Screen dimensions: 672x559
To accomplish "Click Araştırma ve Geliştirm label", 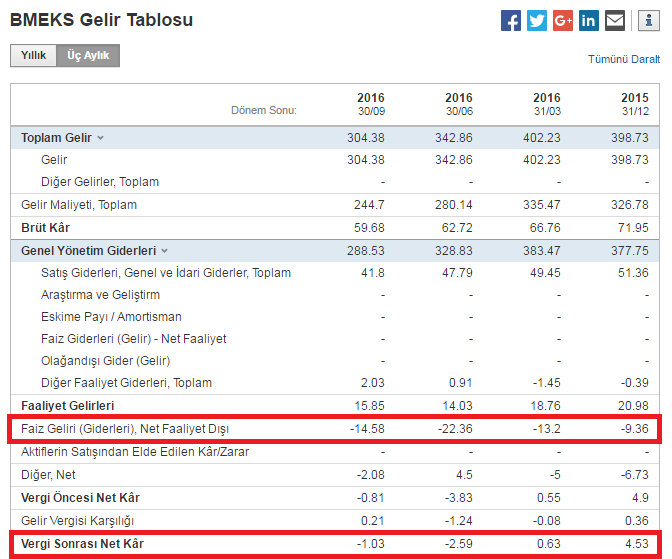I will [100, 295].
